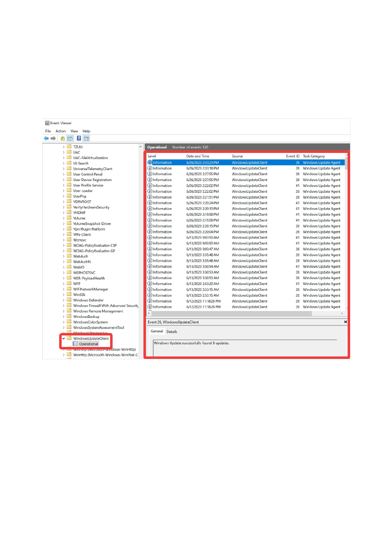Image resolution: width=392 pixels, height=555 pixels.
Task: Expand the WindowsColorSystem node
Action: click(64, 322)
